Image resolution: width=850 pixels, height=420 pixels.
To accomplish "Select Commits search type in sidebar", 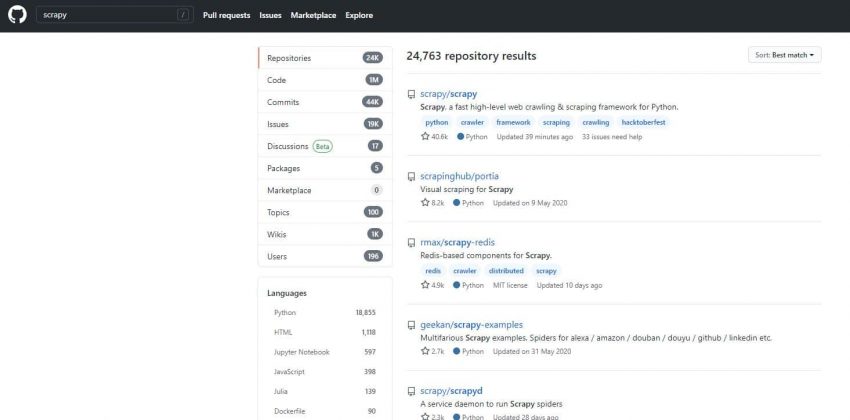I will pos(325,102).
